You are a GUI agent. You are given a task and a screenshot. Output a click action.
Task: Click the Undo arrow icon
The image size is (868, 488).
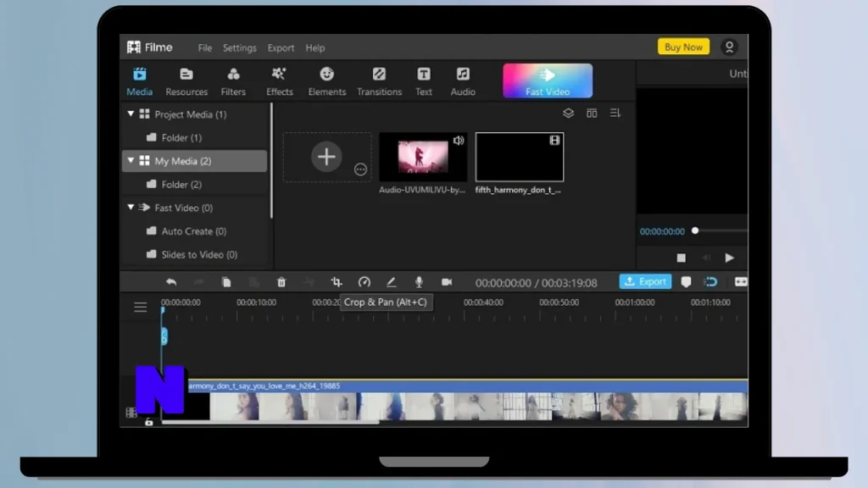(171, 282)
